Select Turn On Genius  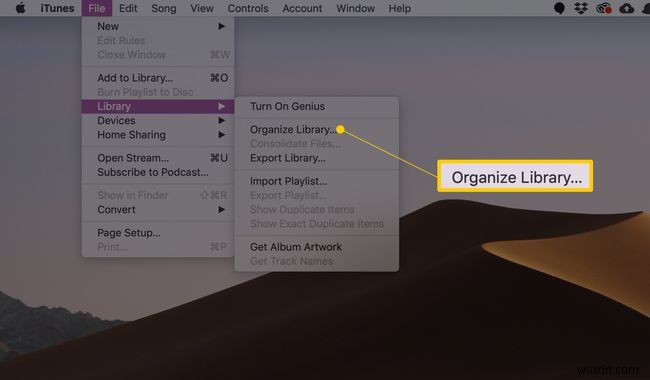[x=317, y=106]
